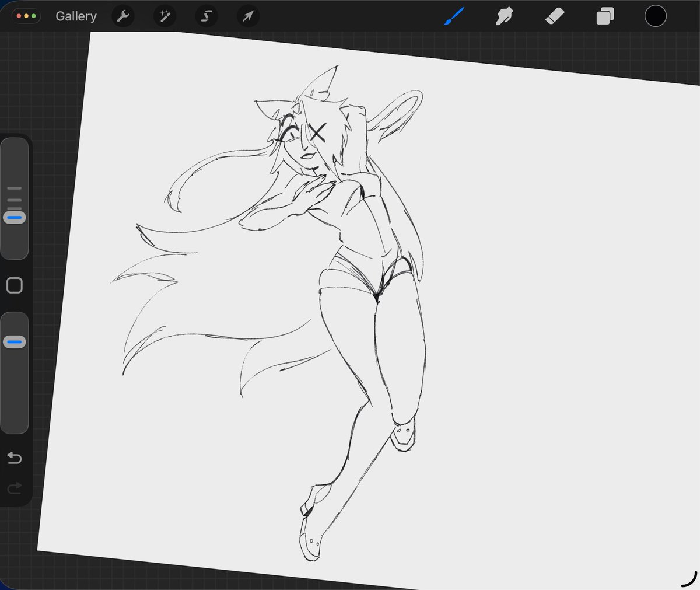Viewport: 700px width, 590px height.
Task: Open the black active color picker
Action: [656, 16]
